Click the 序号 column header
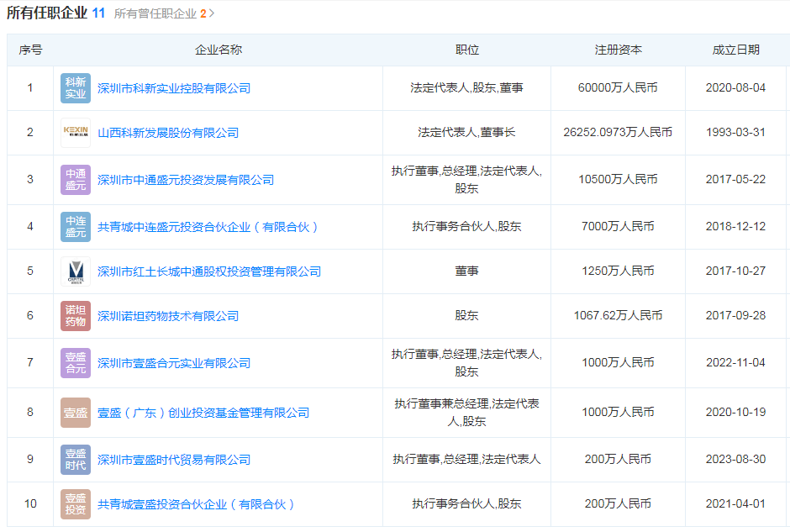 click(x=30, y=50)
